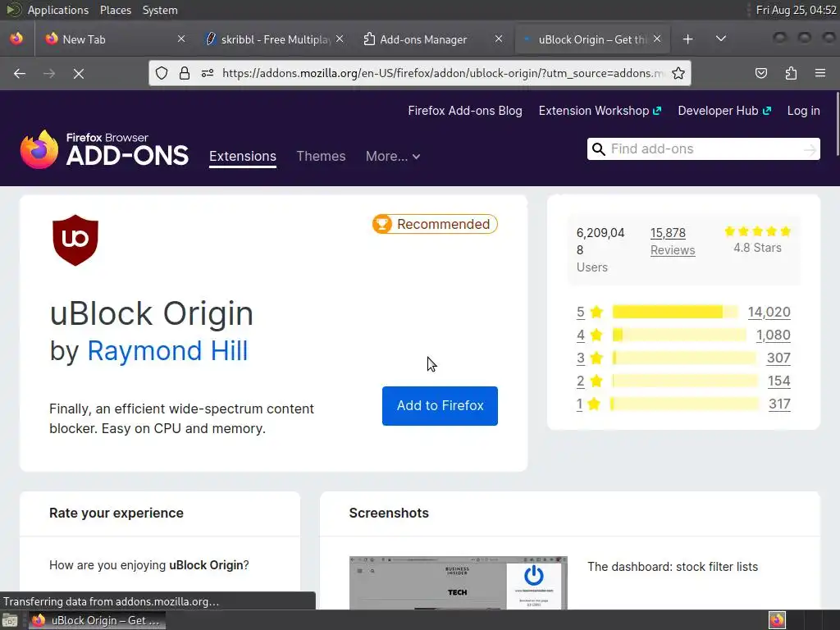Click the Firefox icon in bottom-right panel

pos(777,620)
